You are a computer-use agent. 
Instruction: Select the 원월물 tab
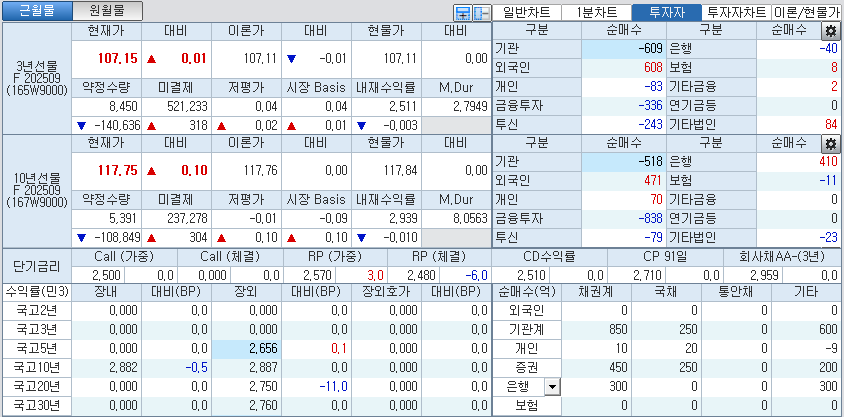[107, 10]
